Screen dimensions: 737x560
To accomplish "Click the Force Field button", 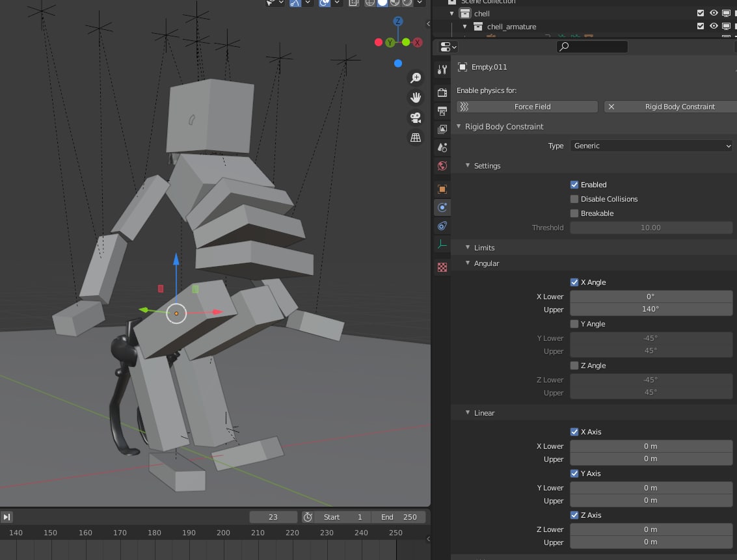I will pyautogui.click(x=527, y=107).
